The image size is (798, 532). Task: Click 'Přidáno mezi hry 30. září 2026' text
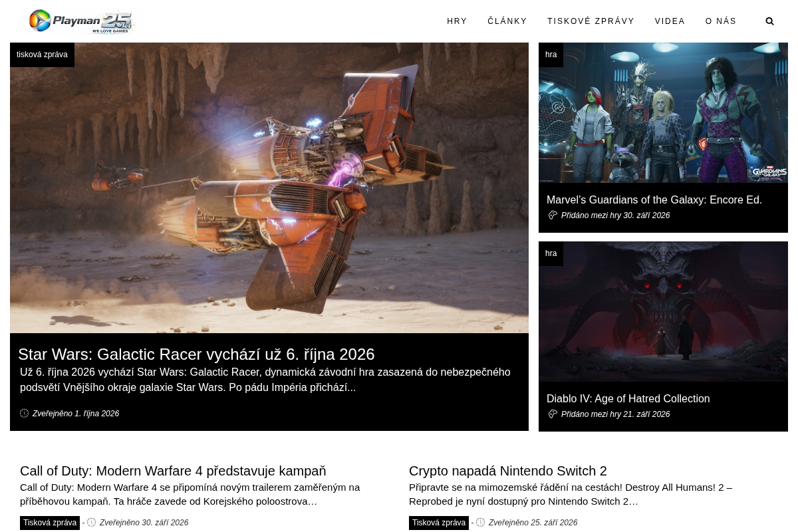click(615, 215)
